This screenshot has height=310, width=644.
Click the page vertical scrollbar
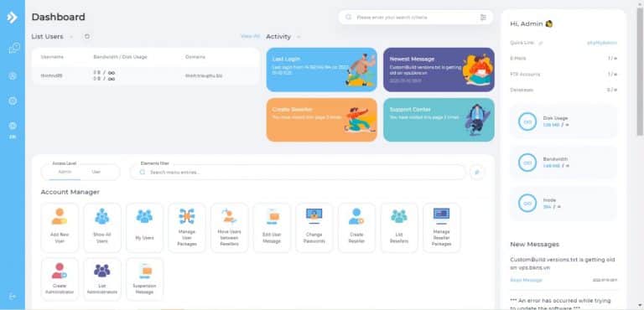click(640, 72)
